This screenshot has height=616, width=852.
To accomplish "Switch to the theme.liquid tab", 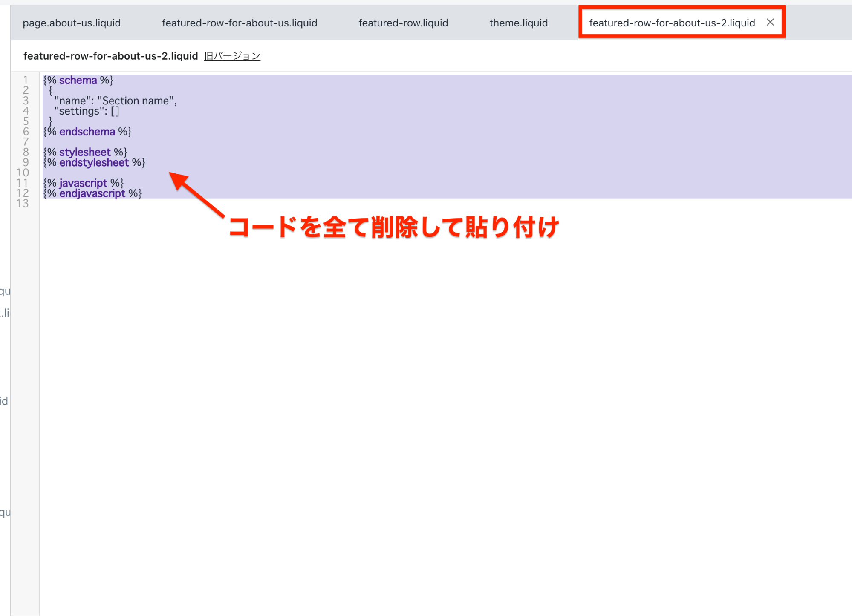I will pyautogui.click(x=518, y=23).
